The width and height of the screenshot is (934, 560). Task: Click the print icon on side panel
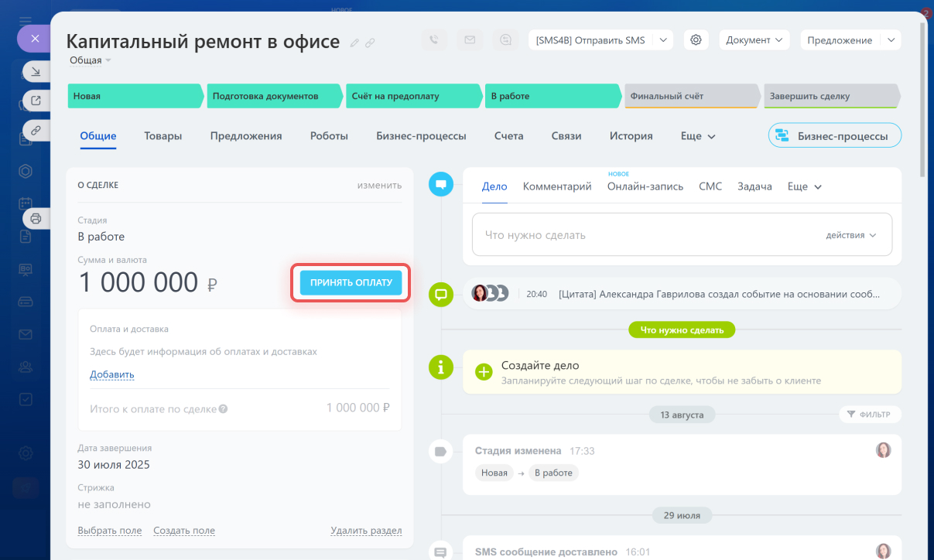(36, 219)
